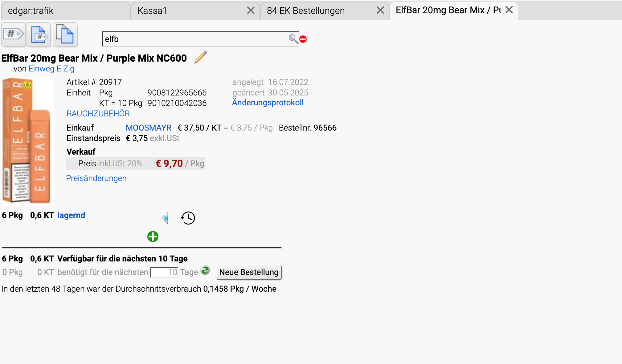Viewport: 622px width, 364px height.
Task: Click the magnifier search icon
Action: [293, 39]
